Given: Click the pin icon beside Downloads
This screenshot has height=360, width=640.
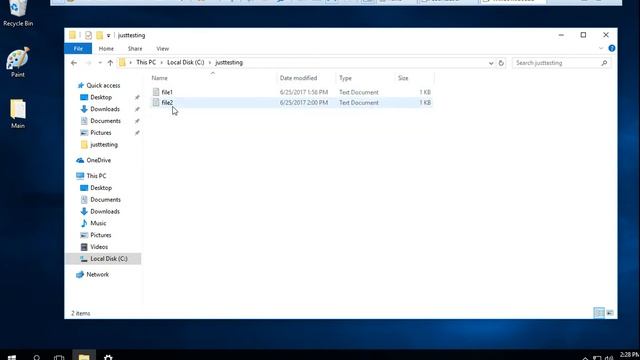Looking at the screenshot, I should point(137,109).
